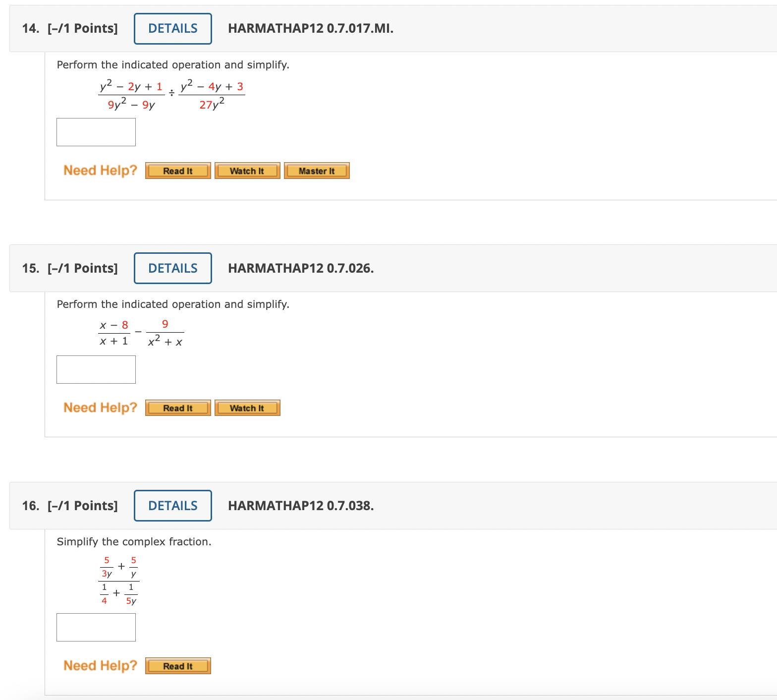Open DETAILS for problem 15
The image size is (777, 700).
pyautogui.click(x=172, y=268)
